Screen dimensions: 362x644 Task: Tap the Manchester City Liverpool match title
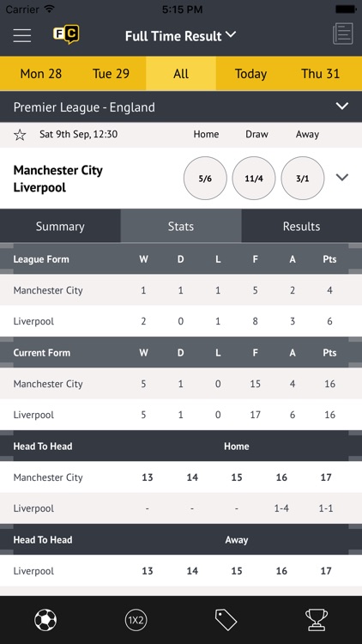(57, 179)
